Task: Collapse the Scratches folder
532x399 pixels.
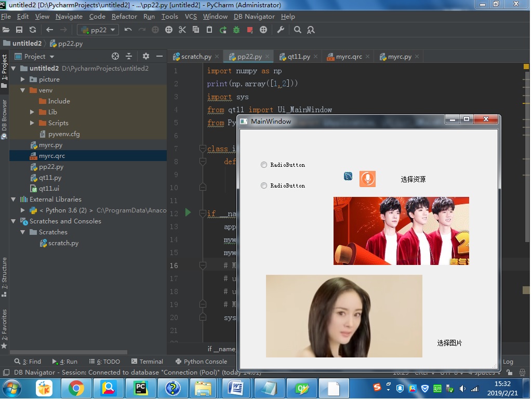Action: [x=23, y=232]
